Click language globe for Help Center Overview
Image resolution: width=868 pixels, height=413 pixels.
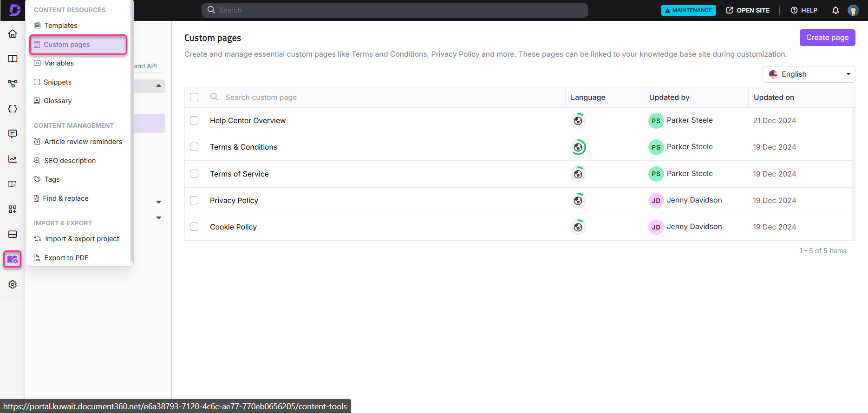(x=578, y=121)
